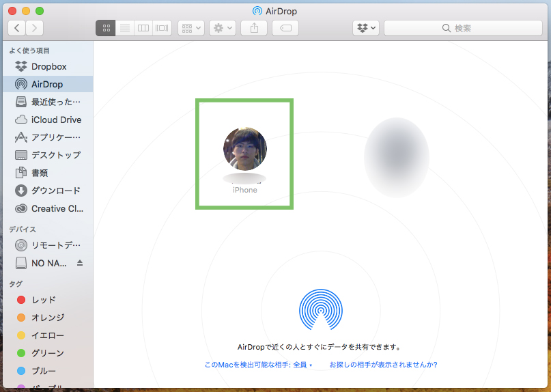551x392 pixels.
Task: Go forward using the right chevron button
Action: 34,28
